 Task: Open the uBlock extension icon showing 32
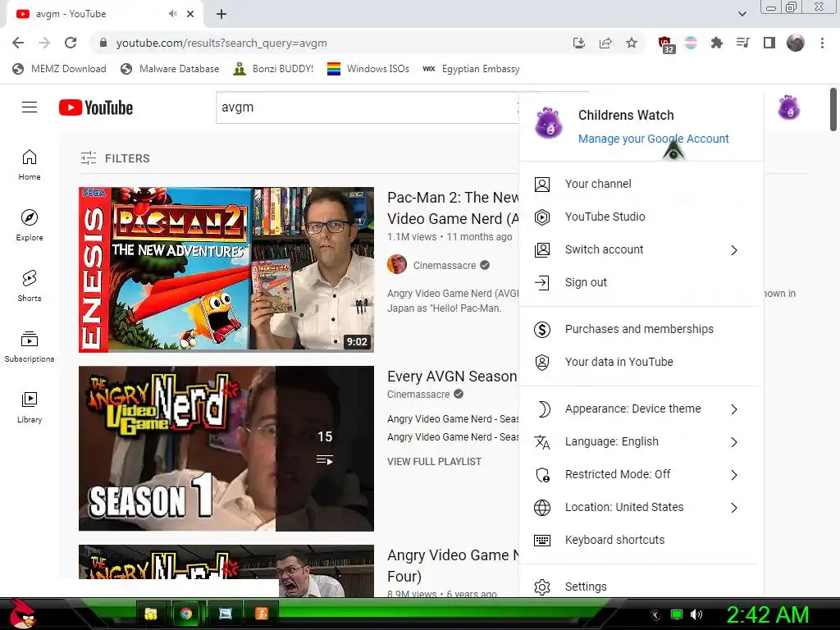666,44
